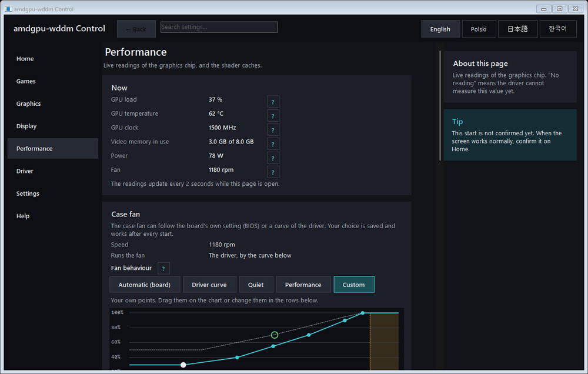588x374 pixels.
Task: Click the Back button
Action: tap(136, 29)
